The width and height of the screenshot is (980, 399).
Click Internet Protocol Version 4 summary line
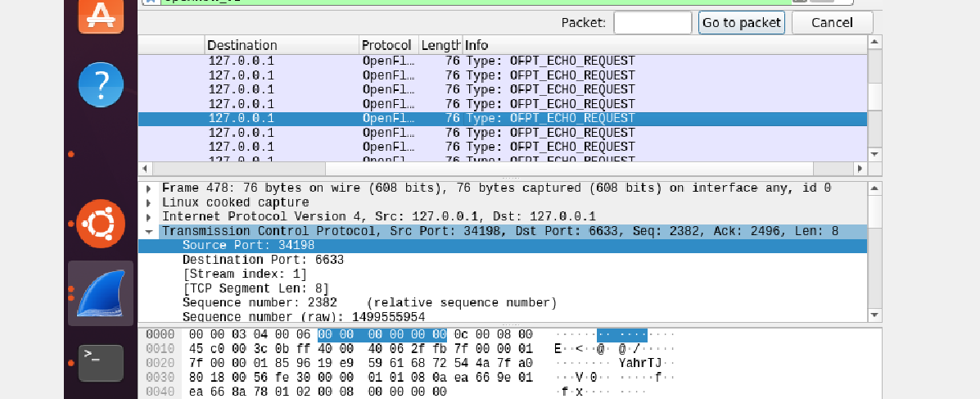[379, 217]
